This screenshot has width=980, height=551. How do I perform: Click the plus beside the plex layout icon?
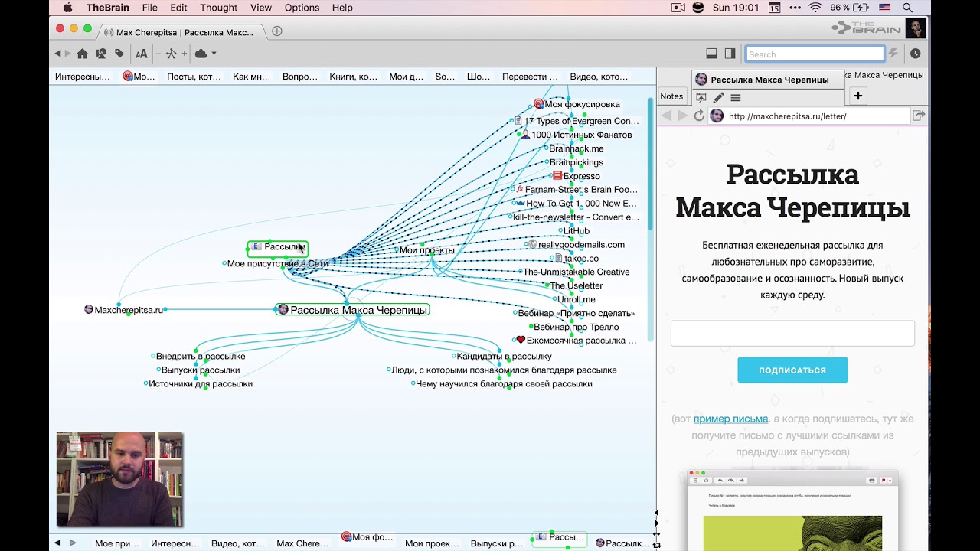tap(184, 54)
